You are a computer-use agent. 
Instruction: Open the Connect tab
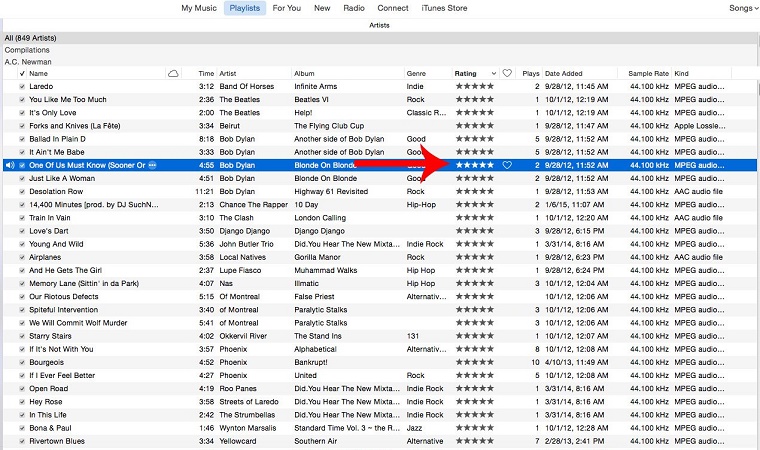pos(393,8)
